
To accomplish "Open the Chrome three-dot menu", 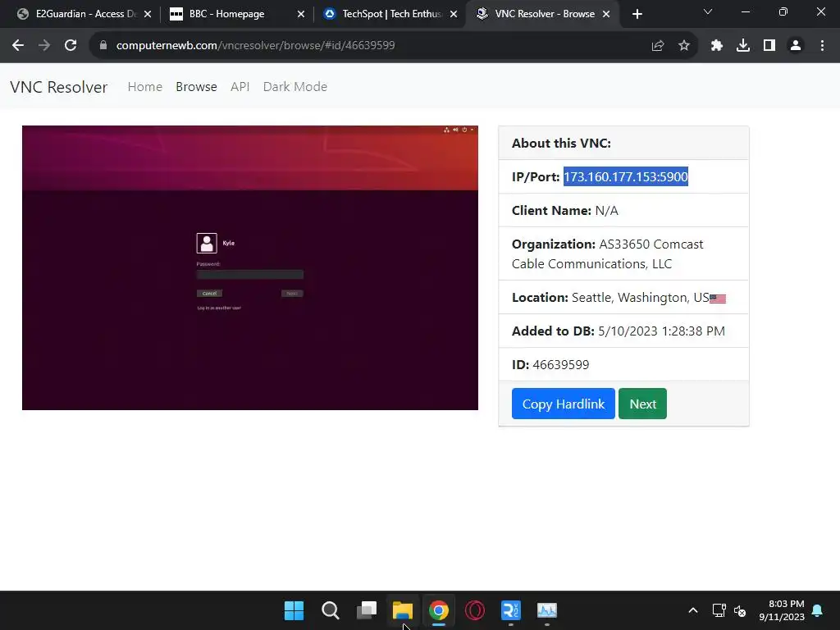I will [822, 46].
